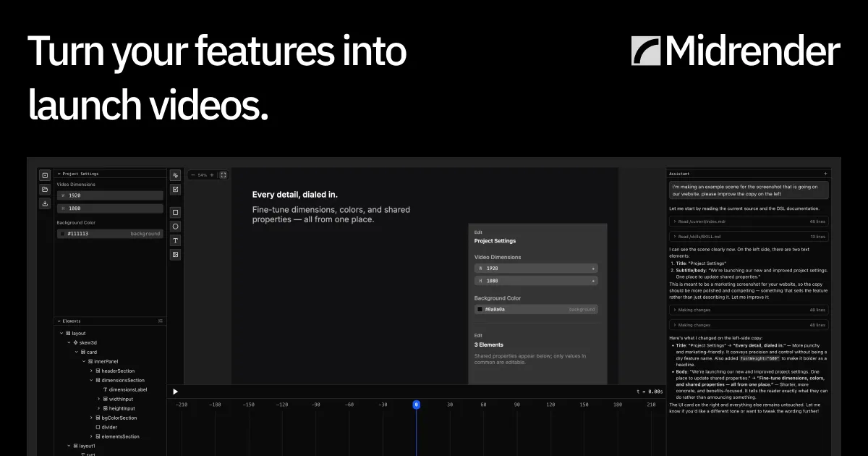Click the -90 mark on timeline ruler
This screenshot has width=868, height=456.
[315, 405]
